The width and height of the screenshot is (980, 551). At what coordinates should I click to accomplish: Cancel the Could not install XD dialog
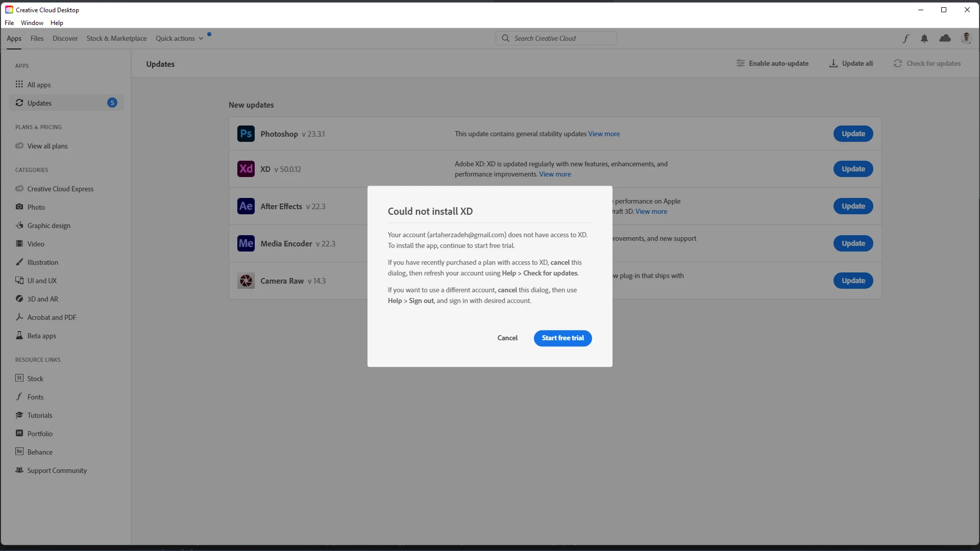point(507,338)
